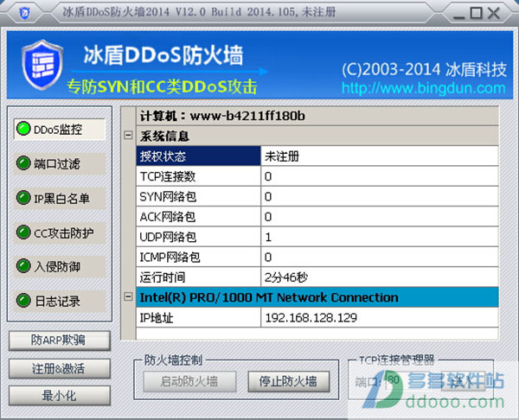Click the Intel(R) PRO/1000 MT Network Connection header
Image resolution: width=519 pixels, height=420 pixels.
pyautogui.click(x=317, y=297)
